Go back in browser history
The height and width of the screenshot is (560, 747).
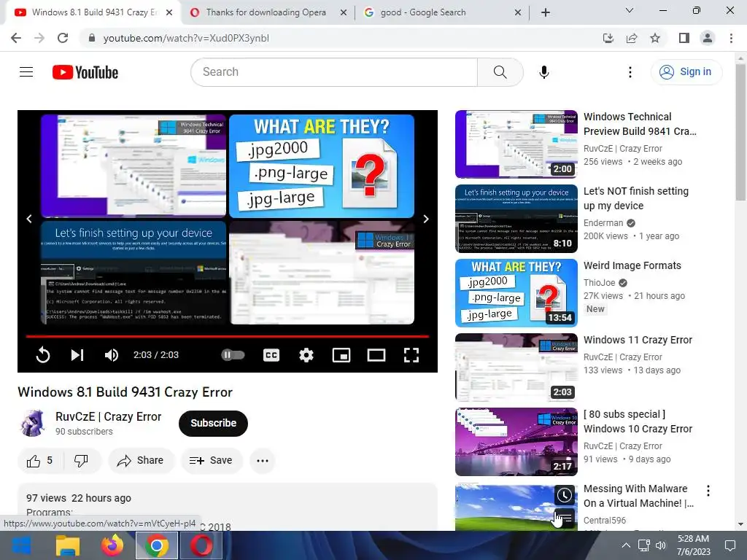[16, 38]
